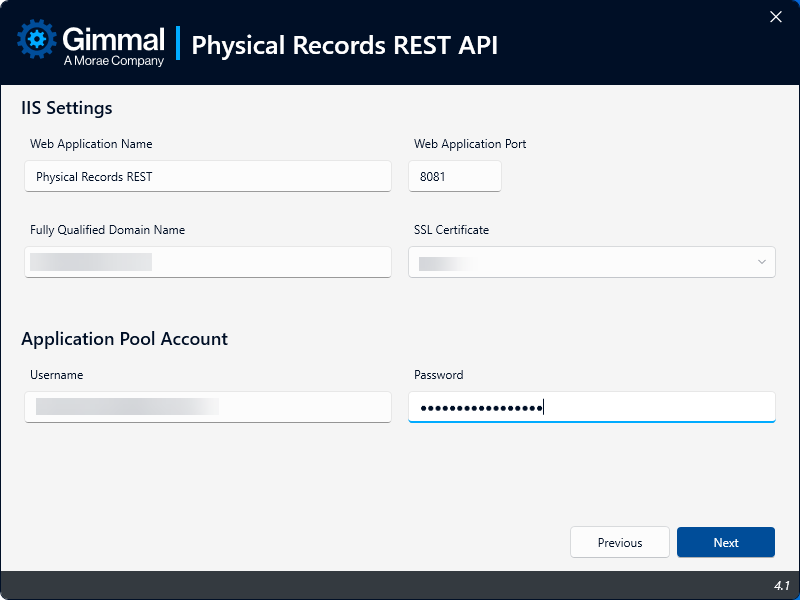Go back with the Previous button

point(620,542)
